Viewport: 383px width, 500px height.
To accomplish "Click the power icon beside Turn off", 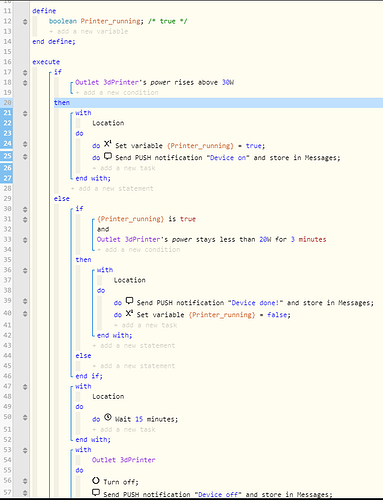I will click(x=96, y=481).
